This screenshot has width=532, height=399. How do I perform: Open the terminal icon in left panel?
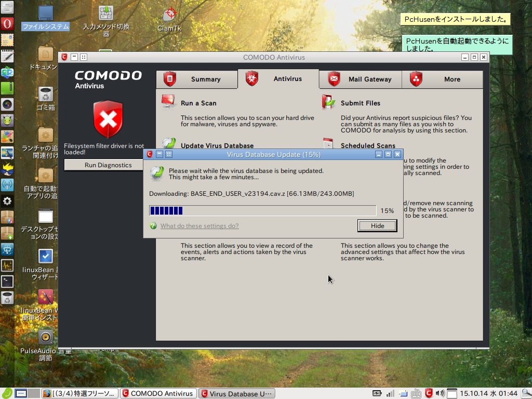(7, 281)
